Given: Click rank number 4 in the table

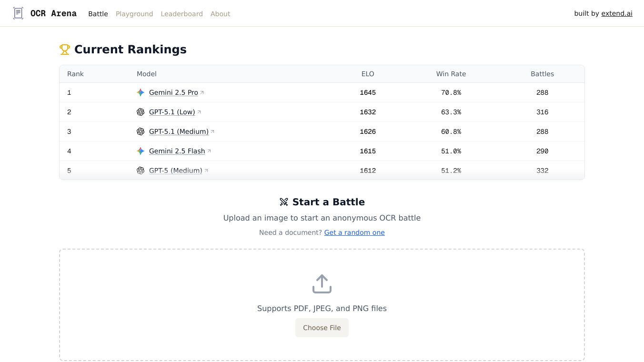Looking at the screenshot, I should click(x=69, y=151).
